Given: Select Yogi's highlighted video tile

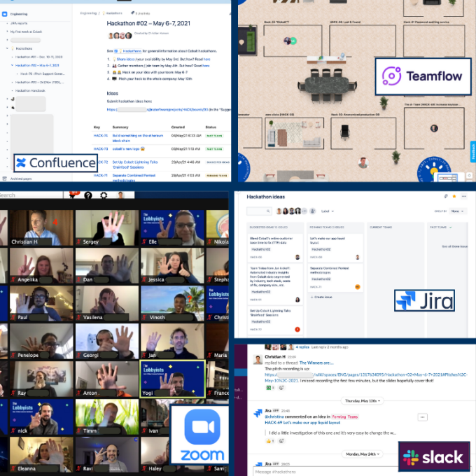Looking at the screenshot, I should click(x=172, y=379).
